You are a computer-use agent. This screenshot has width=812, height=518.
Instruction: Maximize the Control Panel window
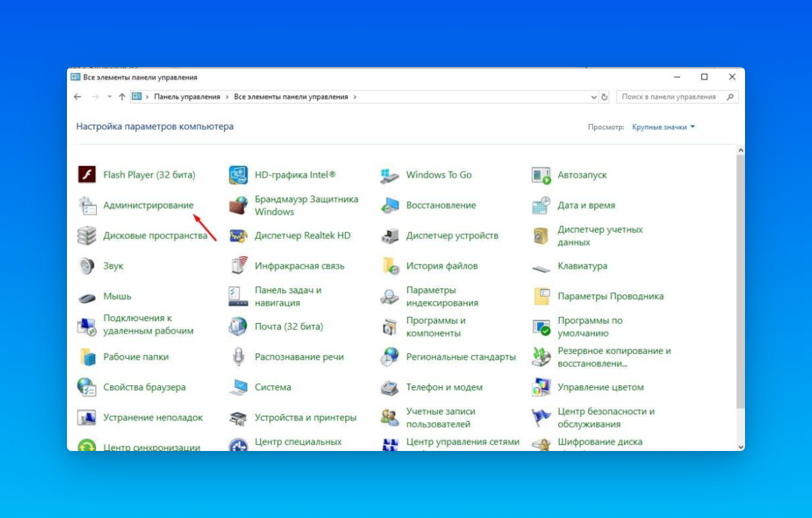pos(704,77)
